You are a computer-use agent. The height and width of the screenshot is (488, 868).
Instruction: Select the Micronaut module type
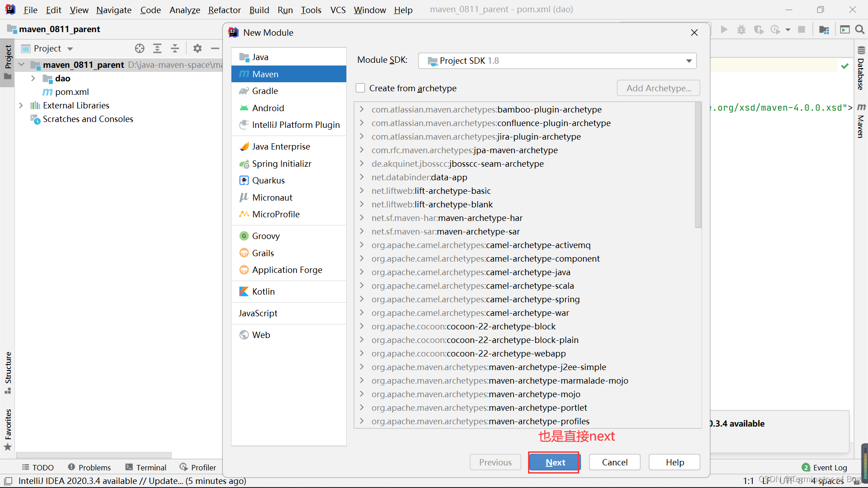[288, 197]
